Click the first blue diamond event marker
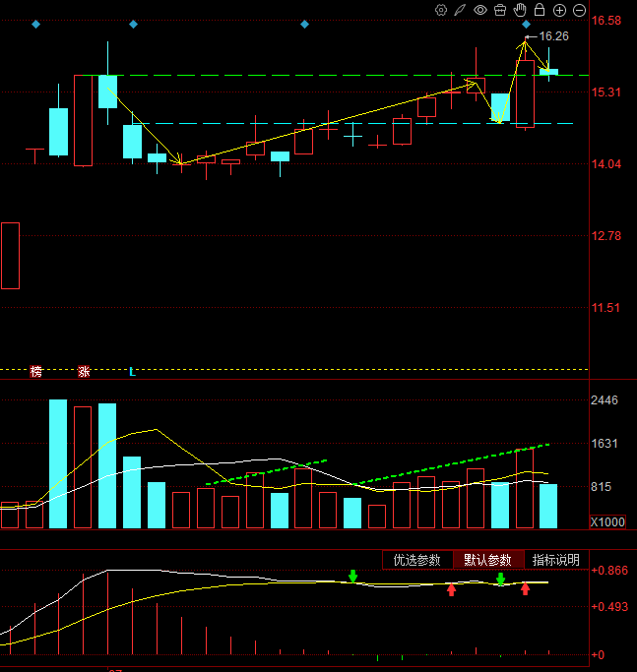This screenshot has width=637, height=672. pyautogui.click(x=36, y=25)
